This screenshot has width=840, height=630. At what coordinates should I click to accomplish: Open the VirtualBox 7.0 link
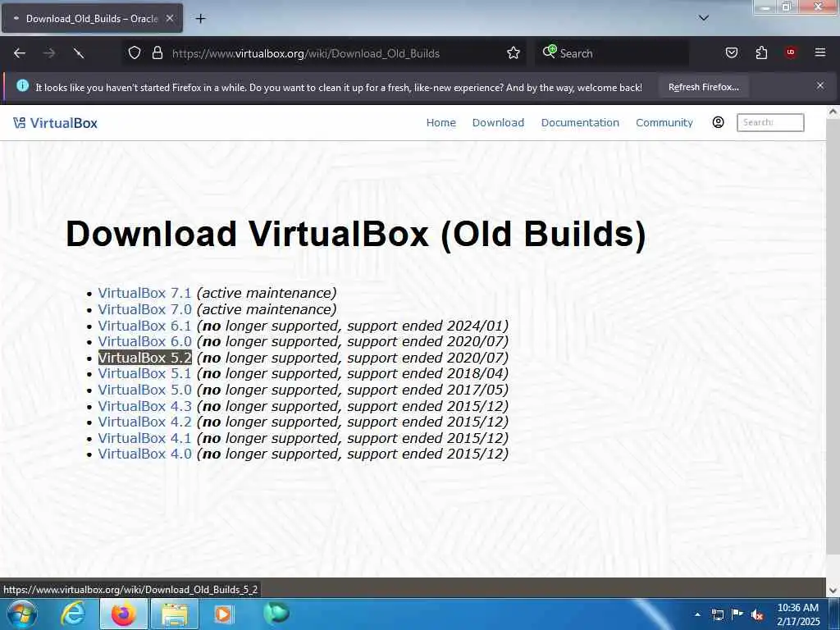coord(144,309)
